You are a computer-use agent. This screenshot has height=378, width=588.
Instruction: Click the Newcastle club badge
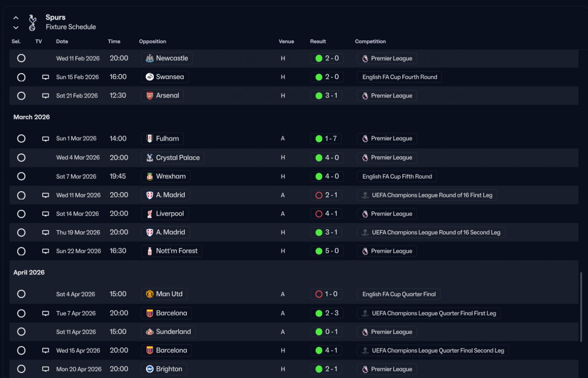pos(149,58)
